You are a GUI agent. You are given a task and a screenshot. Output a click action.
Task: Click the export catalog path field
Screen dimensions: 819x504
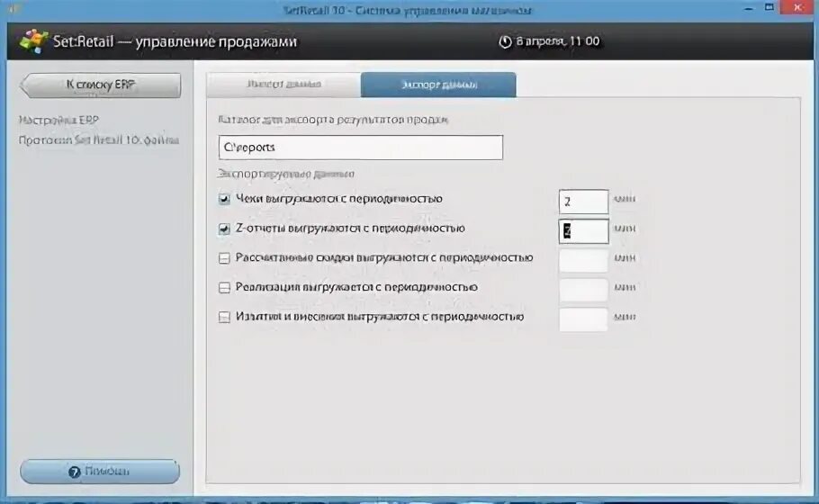(360, 148)
